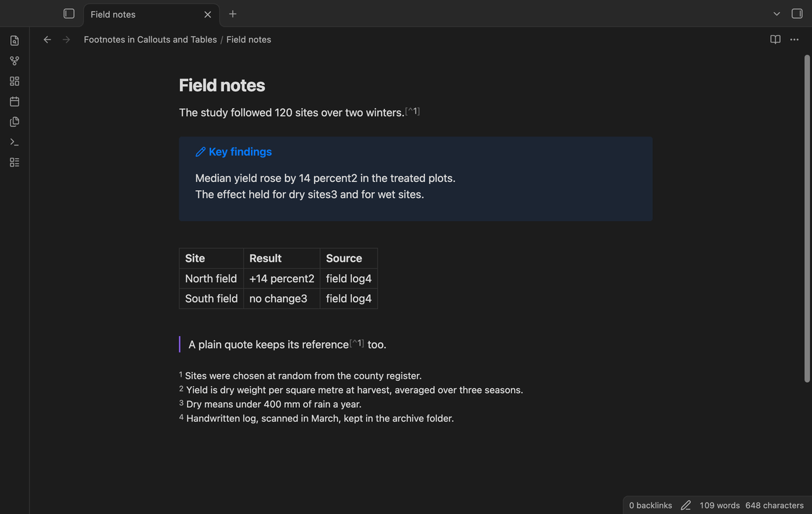Image resolution: width=812 pixels, height=514 pixels.
Task: Open Footnotes in Callouts and Tables breadcrumb
Action: click(150, 39)
